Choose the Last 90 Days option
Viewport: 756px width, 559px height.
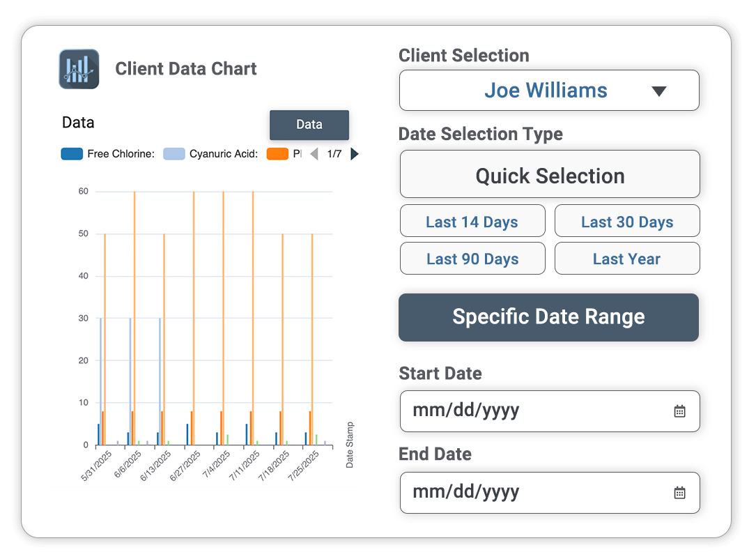tap(472, 259)
